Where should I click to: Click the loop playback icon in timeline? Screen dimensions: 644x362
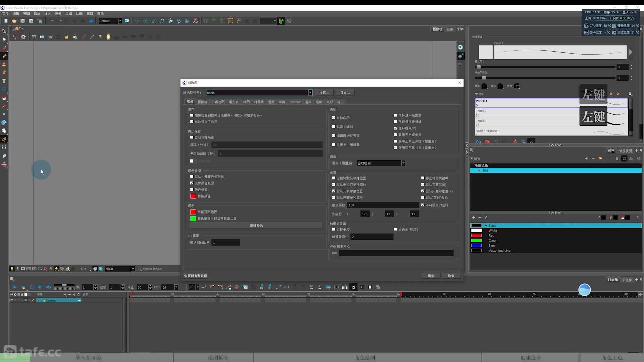[32, 287]
